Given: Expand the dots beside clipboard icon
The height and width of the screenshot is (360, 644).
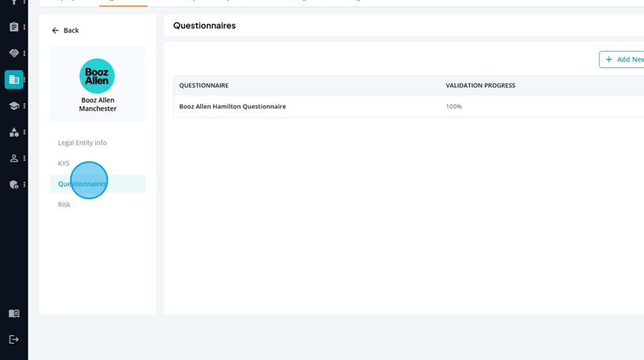Looking at the screenshot, I should point(24,27).
